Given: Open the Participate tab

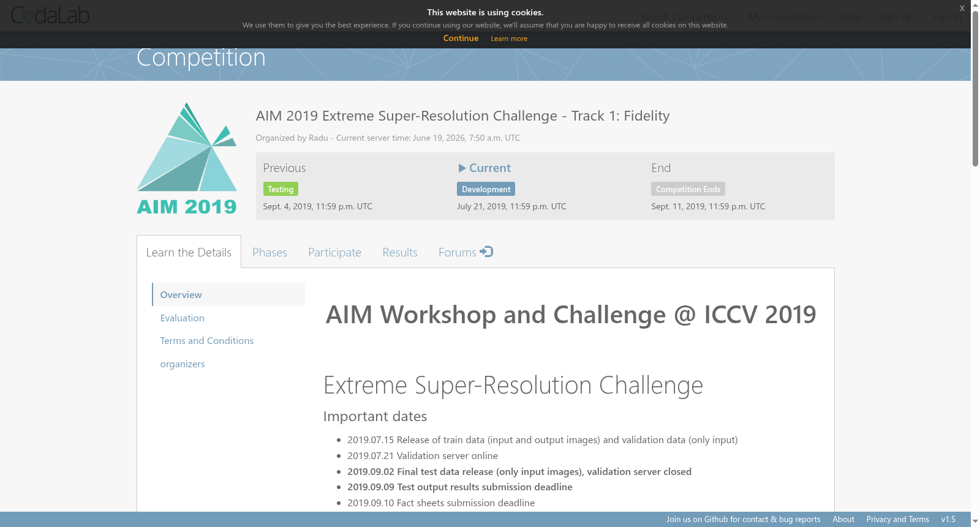Looking at the screenshot, I should click(x=334, y=252).
